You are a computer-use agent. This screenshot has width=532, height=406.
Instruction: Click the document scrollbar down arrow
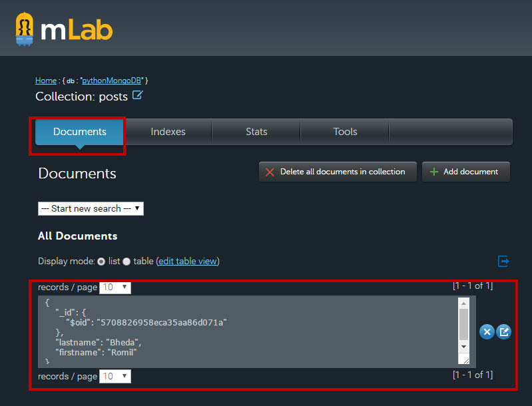[463, 347]
